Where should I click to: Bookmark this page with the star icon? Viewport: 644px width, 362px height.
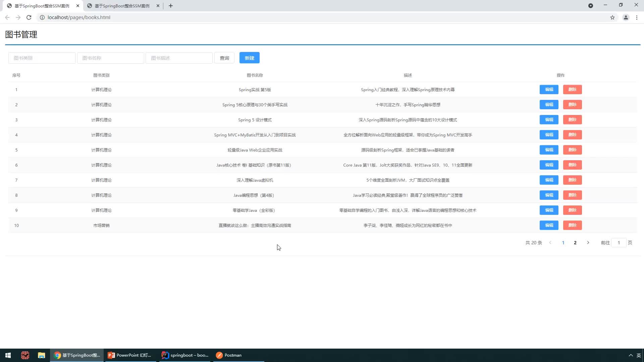point(612,17)
